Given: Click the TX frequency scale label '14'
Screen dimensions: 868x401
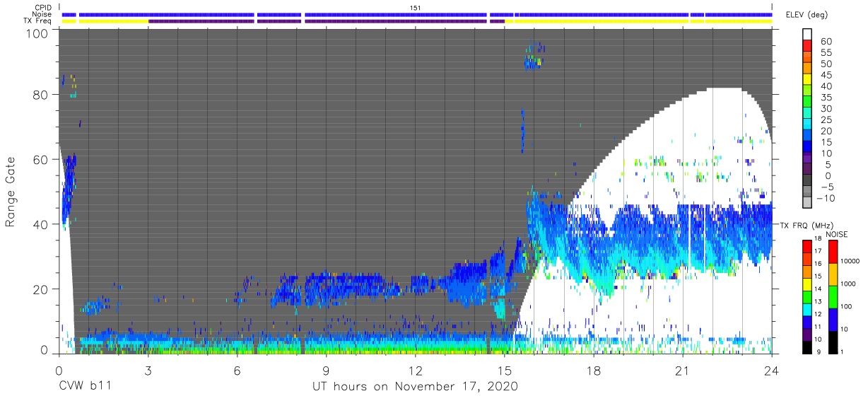Looking at the screenshot, I should click(817, 289).
